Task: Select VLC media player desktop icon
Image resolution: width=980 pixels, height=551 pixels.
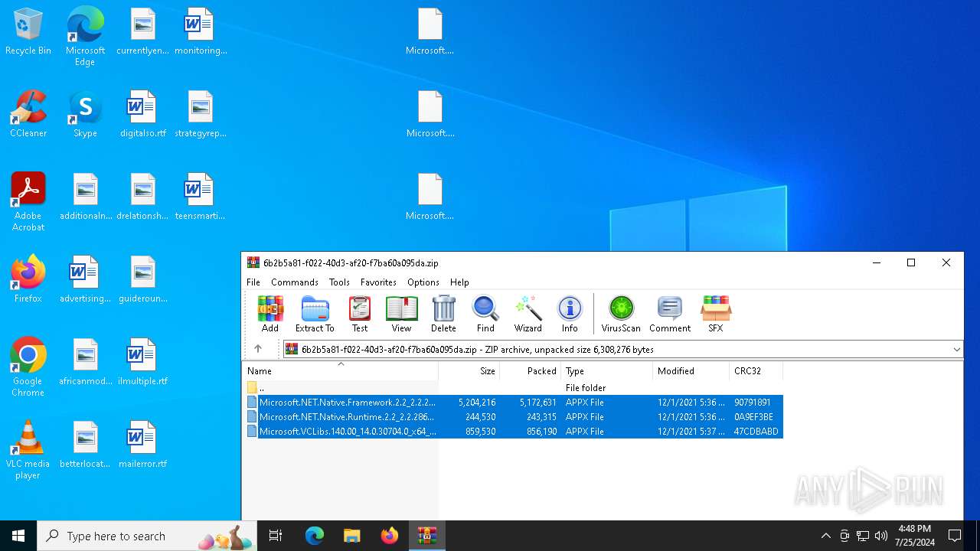Action: point(28,449)
